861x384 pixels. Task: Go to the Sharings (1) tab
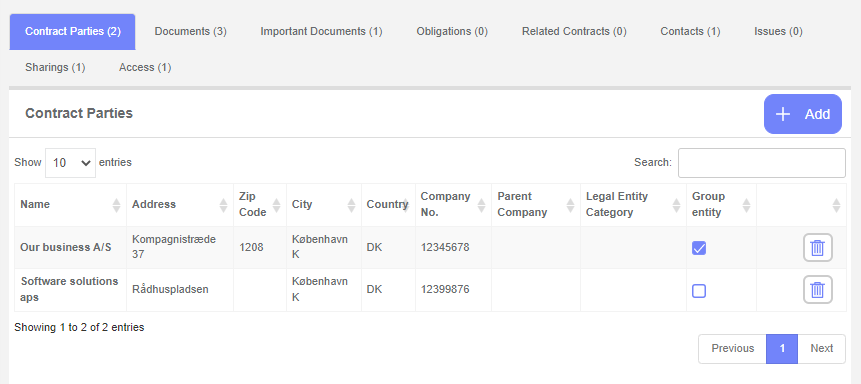coord(55,68)
